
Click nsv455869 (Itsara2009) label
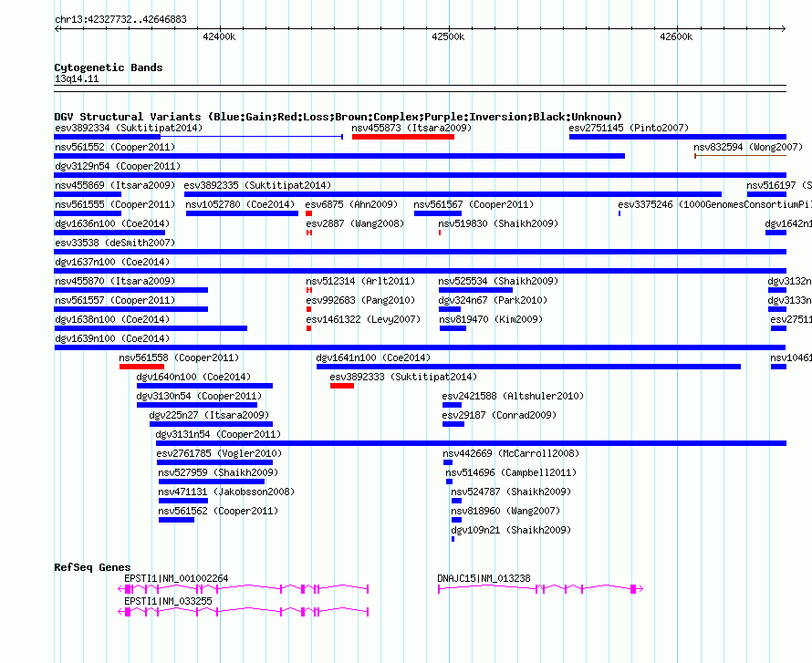click(115, 185)
